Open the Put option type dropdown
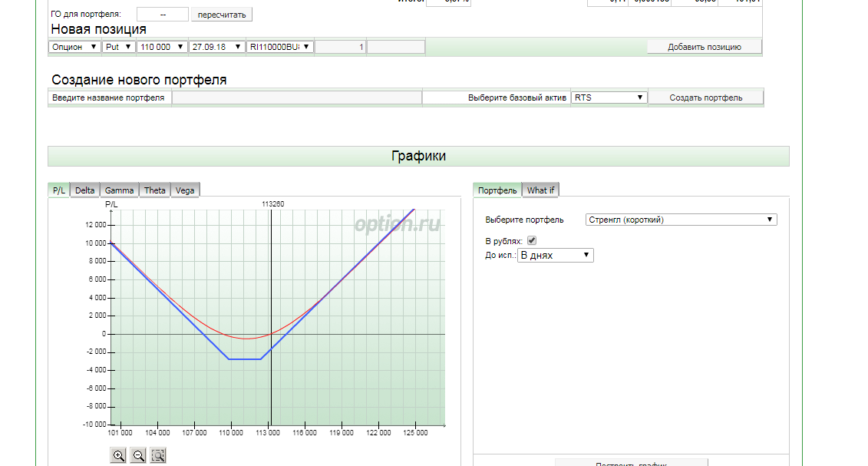Viewport: 868px width, 466px height. pyautogui.click(x=118, y=47)
